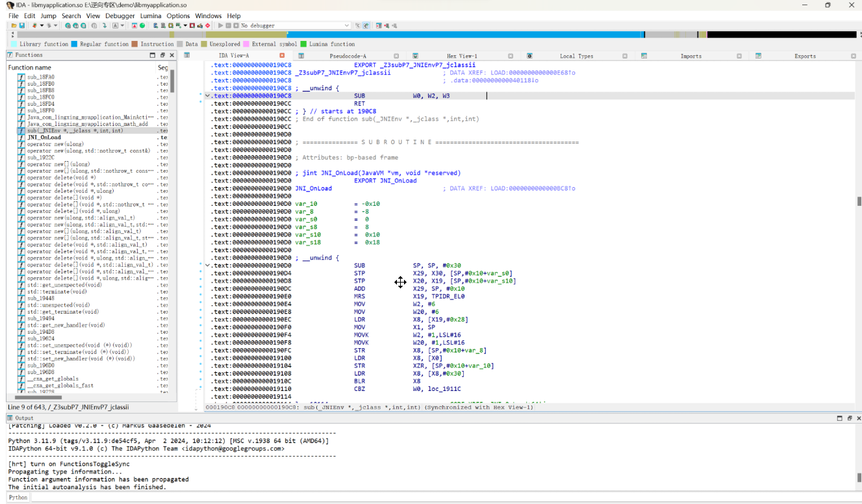
Task: Click the Lumina function green swatch
Action: (x=303, y=44)
